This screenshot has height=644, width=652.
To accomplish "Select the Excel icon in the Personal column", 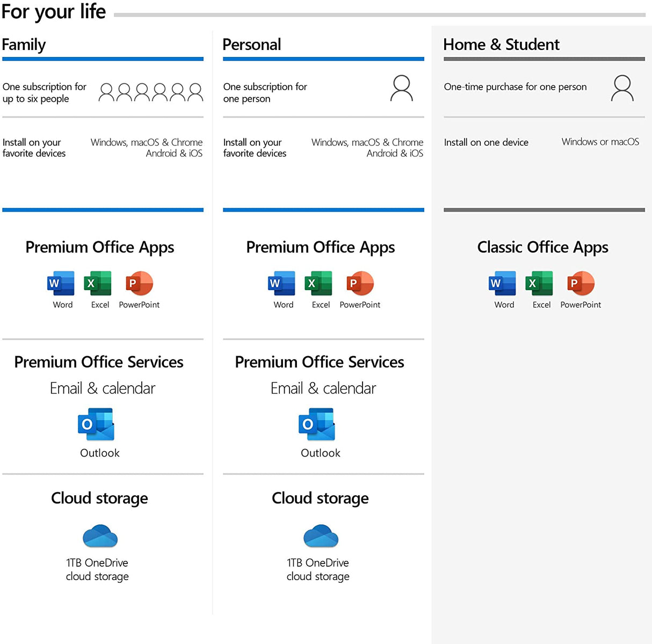I will [x=318, y=283].
